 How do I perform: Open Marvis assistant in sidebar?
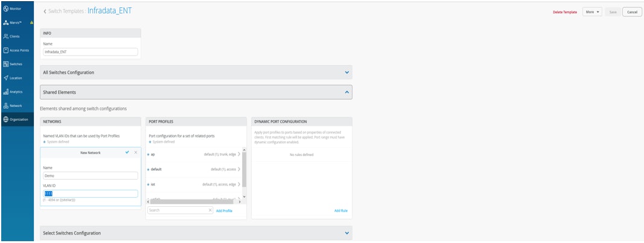(16, 22)
